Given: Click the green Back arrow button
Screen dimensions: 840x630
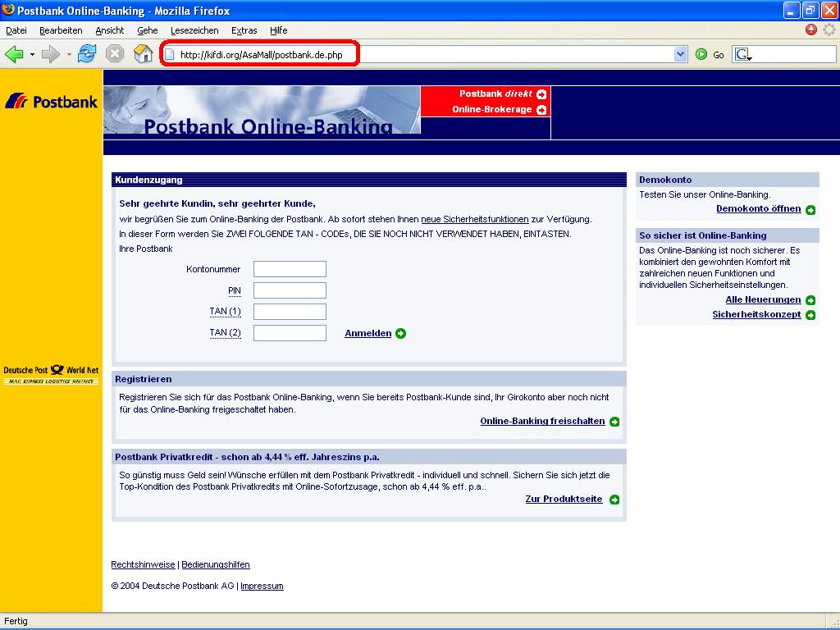Looking at the screenshot, I should 14,54.
